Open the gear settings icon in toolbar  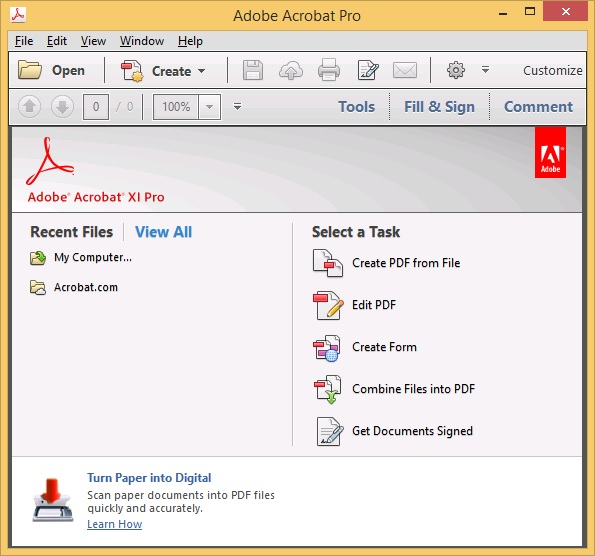click(x=456, y=70)
